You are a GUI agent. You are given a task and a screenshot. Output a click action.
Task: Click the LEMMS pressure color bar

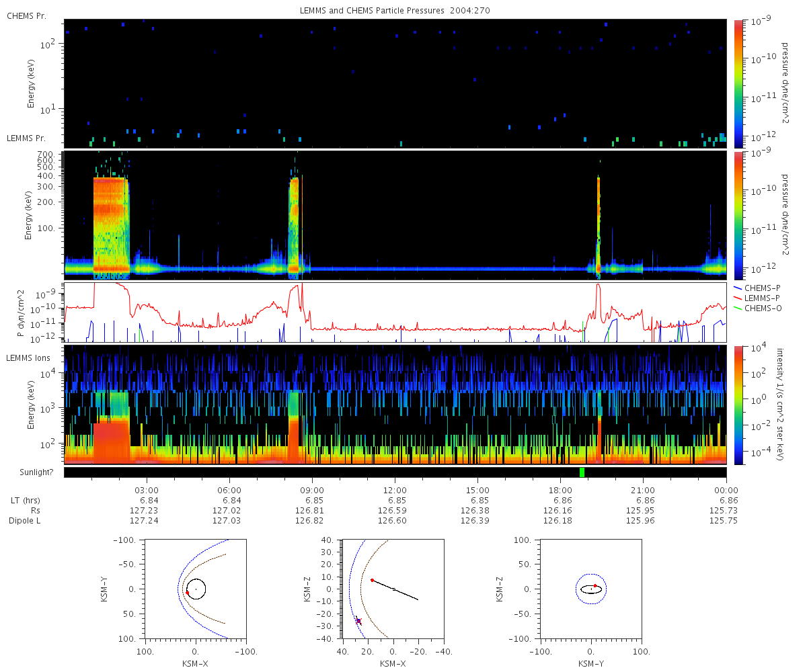click(x=738, y=215)
